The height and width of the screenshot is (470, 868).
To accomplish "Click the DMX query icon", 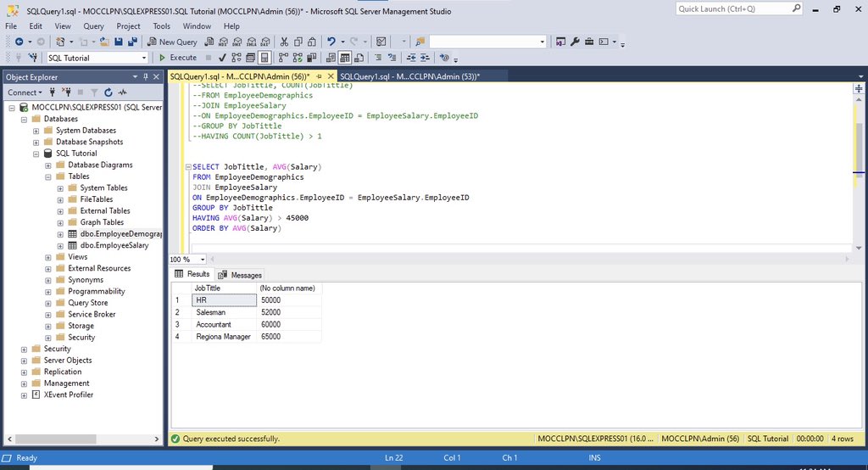I will point(237,42).
